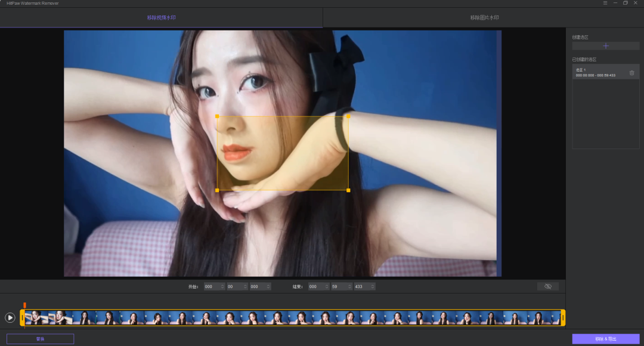Minimize the HitPaw Watermark Remover window
The height and width of the screenshot is (346, 644).
click(615, 3)
